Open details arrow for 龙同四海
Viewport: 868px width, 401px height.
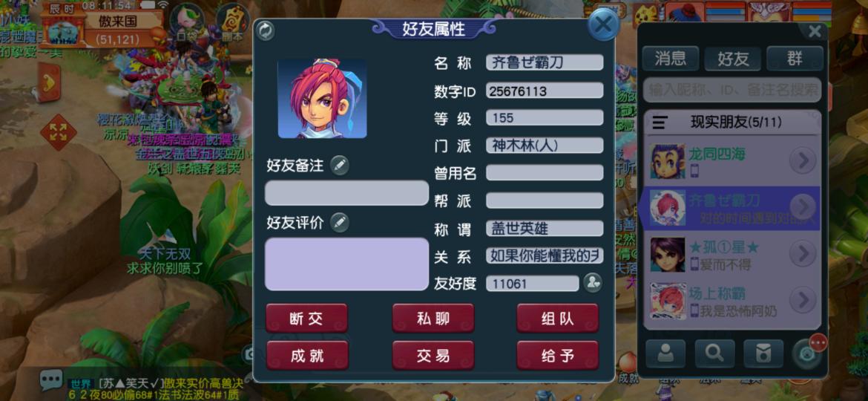pyautogui.click(x=803, y=160)
